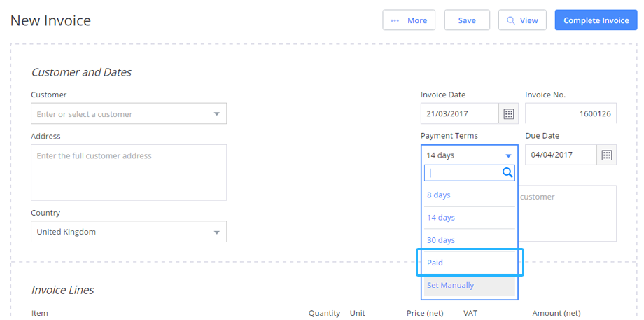This screenshot has height=320, width=644.
Task: Click the View button
Action: coord(522,20)
